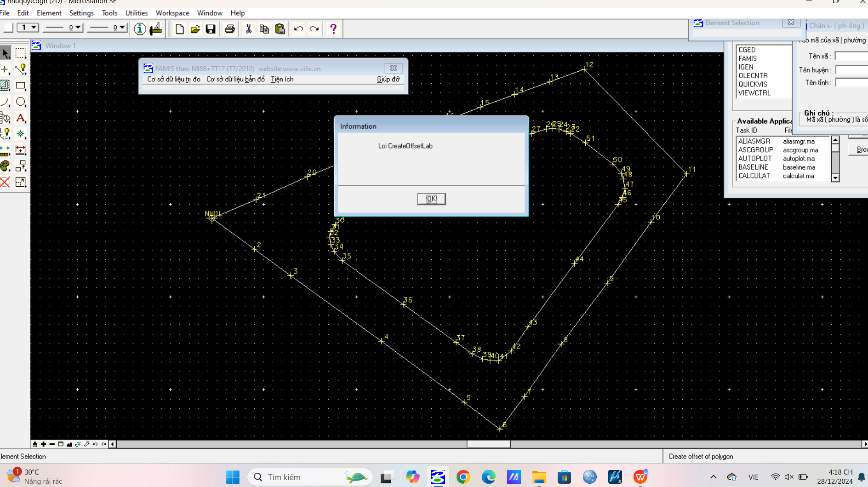
Task: Open the Utilities menu
Action: tap(136, 13)
